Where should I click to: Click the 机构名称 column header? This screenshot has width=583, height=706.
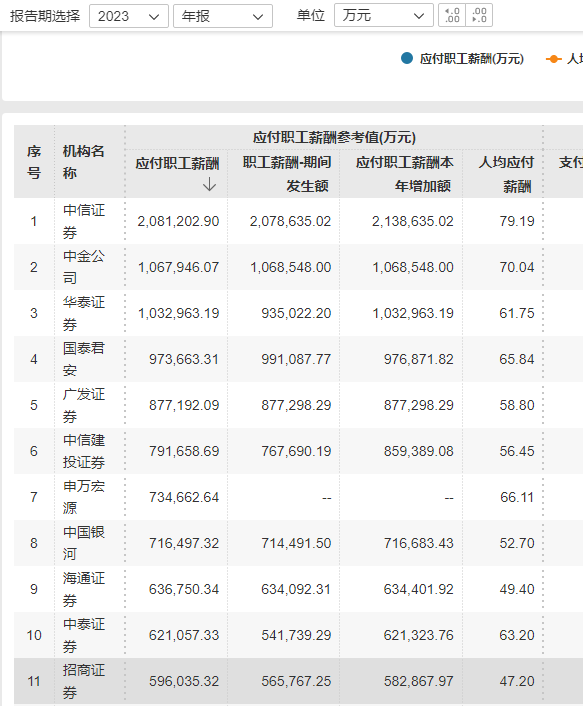click(84, 162)
